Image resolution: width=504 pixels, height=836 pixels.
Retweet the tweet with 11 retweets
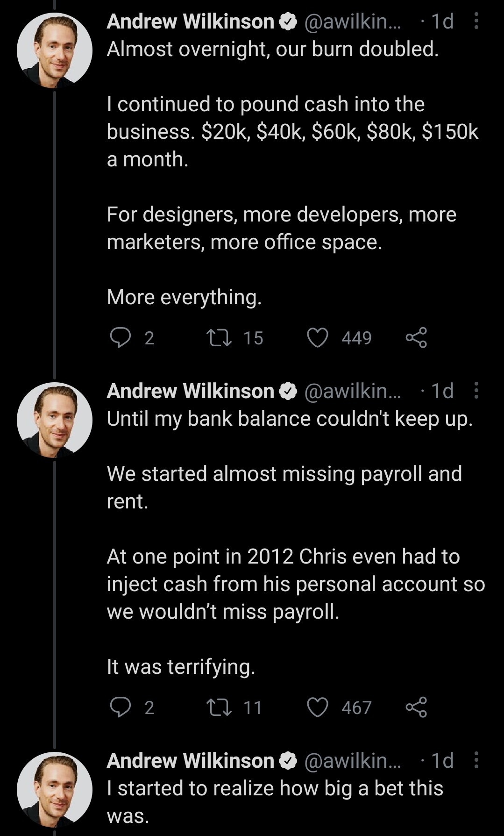220,707
